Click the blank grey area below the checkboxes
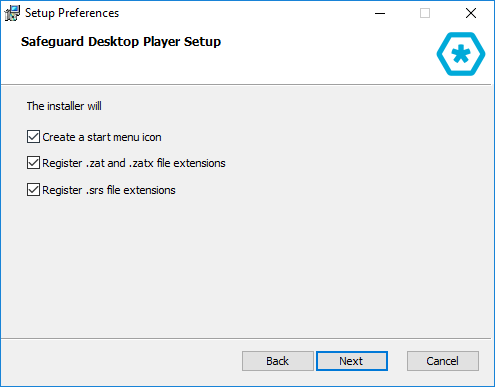 pos(247,267)
